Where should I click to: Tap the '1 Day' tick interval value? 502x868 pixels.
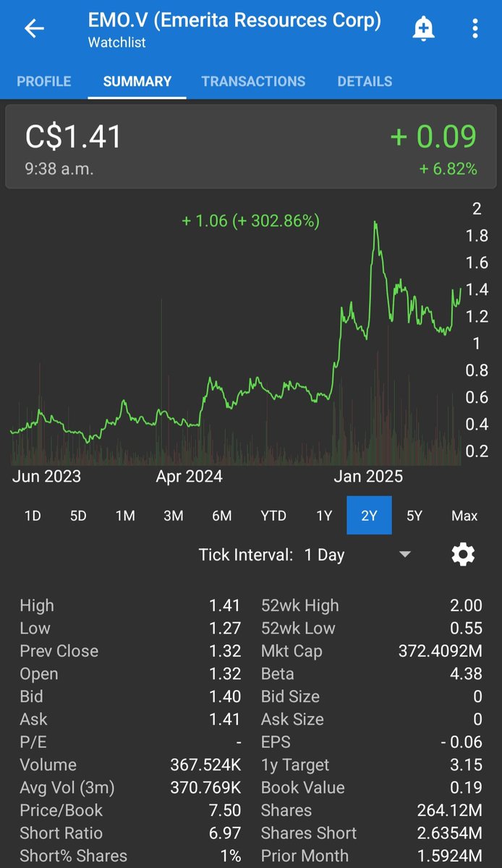coord(324,555)
